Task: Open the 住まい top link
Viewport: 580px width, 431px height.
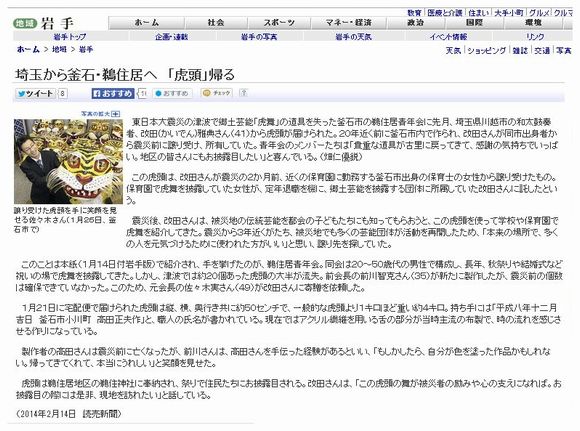Action: coord(478,13)
